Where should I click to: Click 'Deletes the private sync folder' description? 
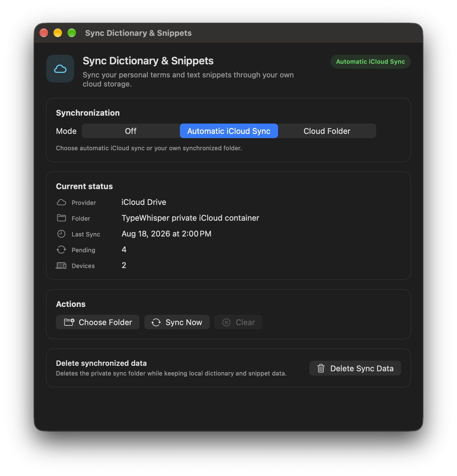171,373
